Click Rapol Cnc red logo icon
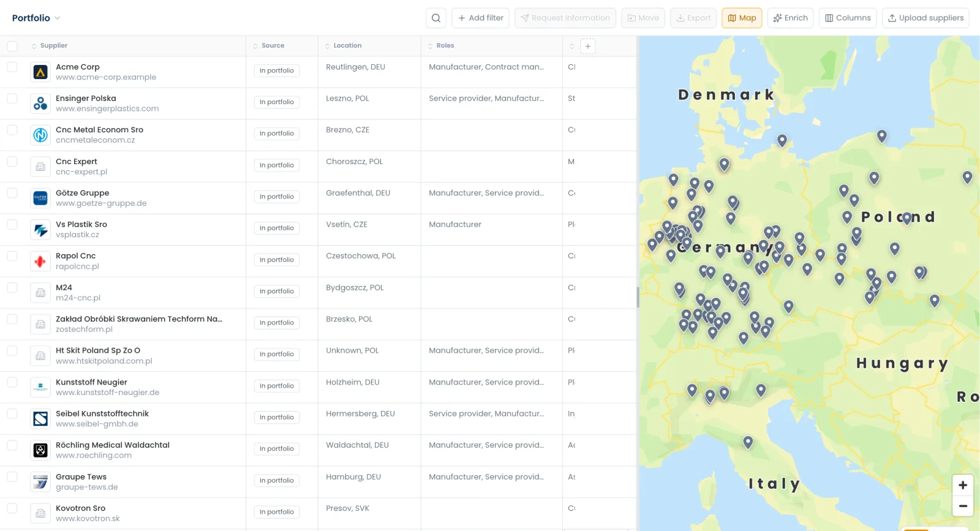This screenshot has height=531, width=980. (40, 261)
